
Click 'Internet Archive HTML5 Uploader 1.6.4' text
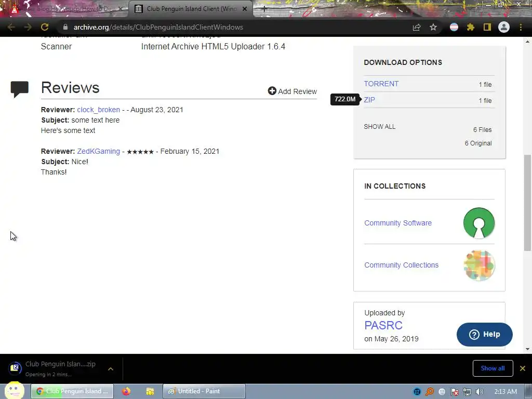(x=213, y=46)
